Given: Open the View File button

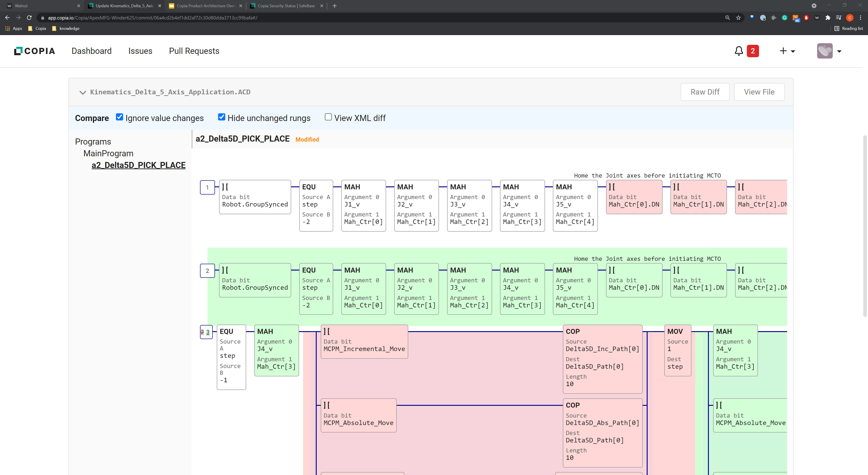Looking at the screenshot, I should pos(759,92).
